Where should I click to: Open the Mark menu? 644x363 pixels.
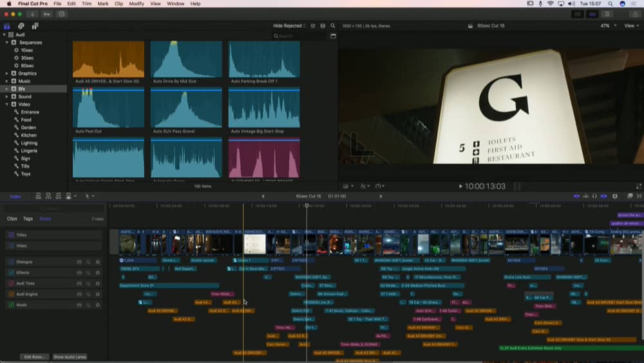(102, 4)
